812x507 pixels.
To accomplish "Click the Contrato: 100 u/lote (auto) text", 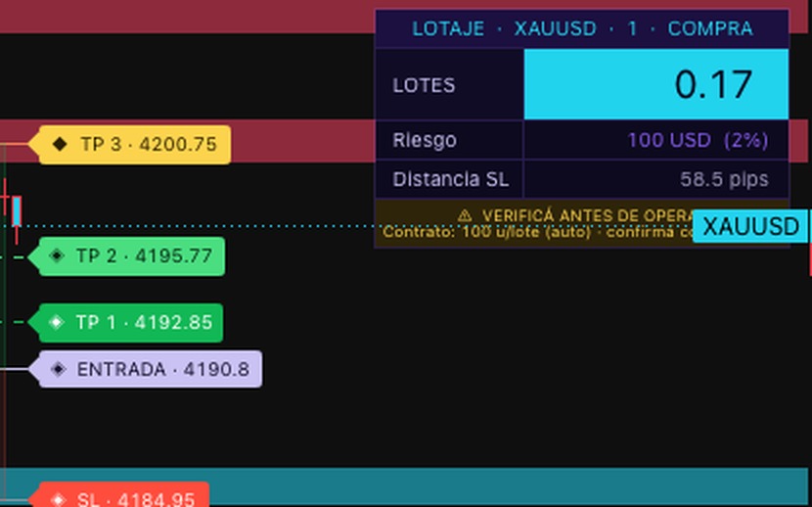I will tap(487, 232).
